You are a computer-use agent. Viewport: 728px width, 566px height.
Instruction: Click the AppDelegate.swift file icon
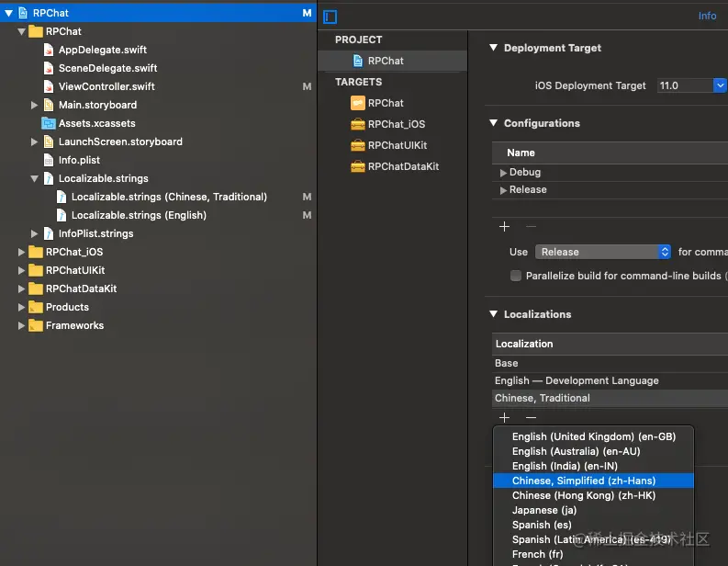(49, 50)
